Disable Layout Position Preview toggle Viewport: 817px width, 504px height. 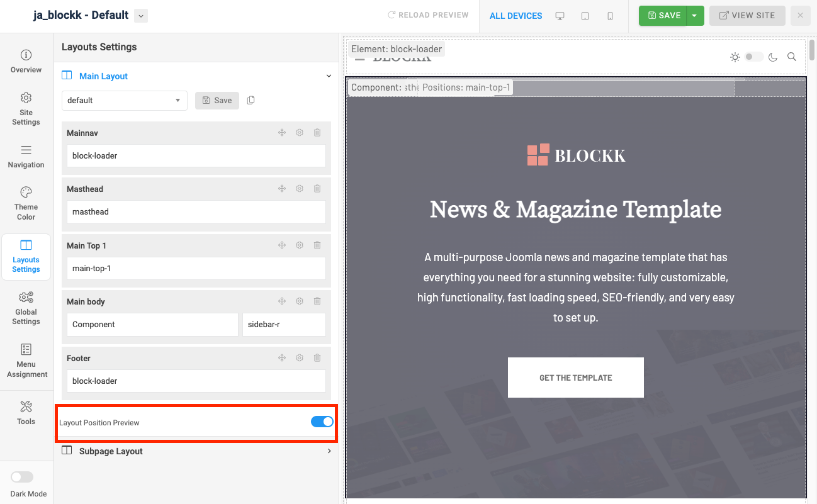tap(322, 422)
